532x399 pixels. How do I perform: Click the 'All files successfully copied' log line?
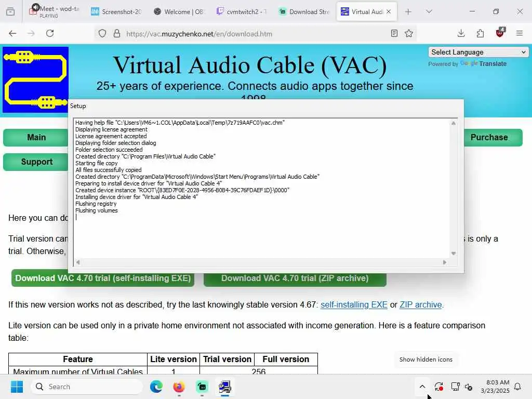108,170
